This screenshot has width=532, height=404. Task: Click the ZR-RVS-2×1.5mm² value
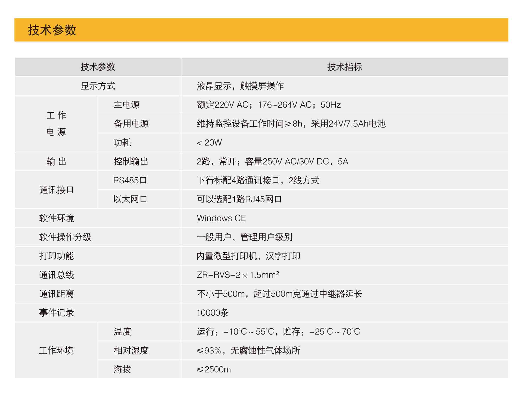coord(238,275)
